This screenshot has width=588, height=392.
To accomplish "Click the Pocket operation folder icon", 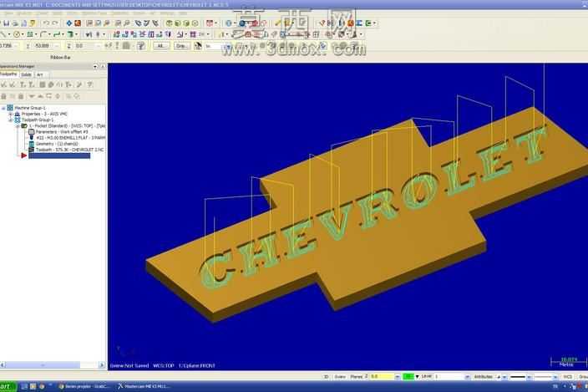I will click(24, 125).
